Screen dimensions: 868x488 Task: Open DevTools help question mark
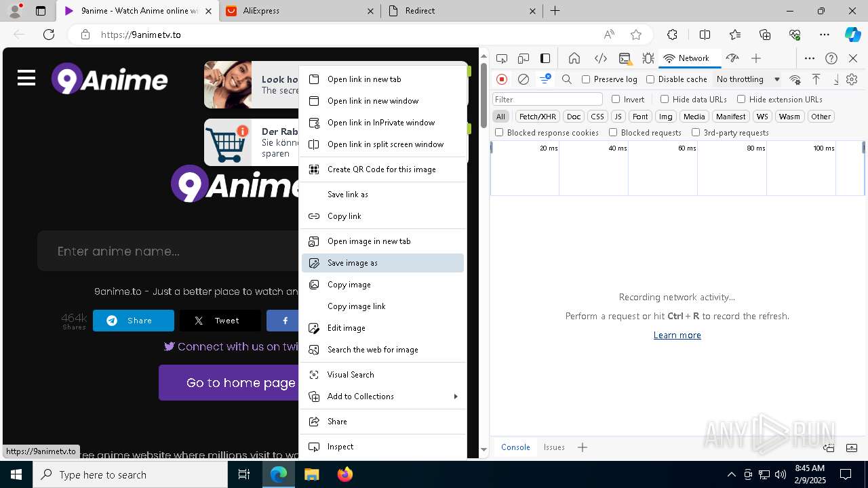click(831, 58)
